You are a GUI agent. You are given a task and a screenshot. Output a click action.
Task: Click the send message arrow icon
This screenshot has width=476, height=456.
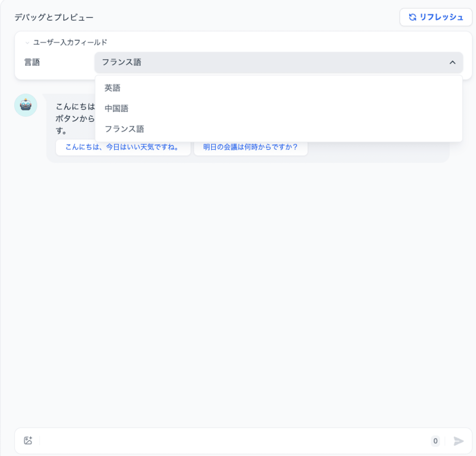(458, 441)
